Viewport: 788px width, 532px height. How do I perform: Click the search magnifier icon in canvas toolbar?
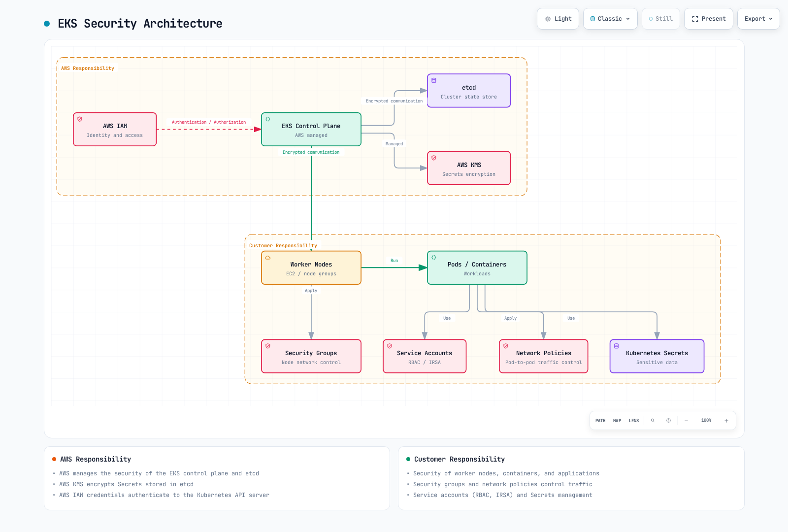point(653,421)
